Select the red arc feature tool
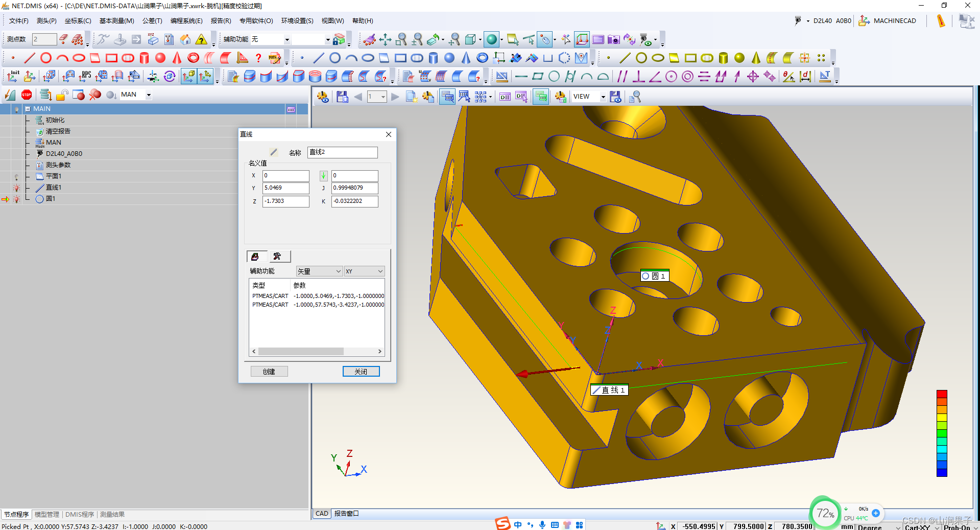Viewport: 980px width, 530px height. tap(62, 58)
